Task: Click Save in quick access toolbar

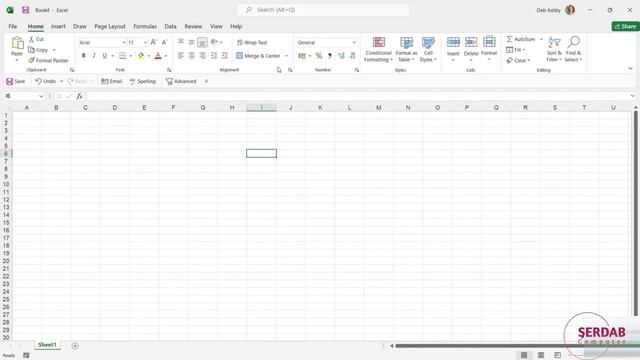Action: tap(16, 81)
